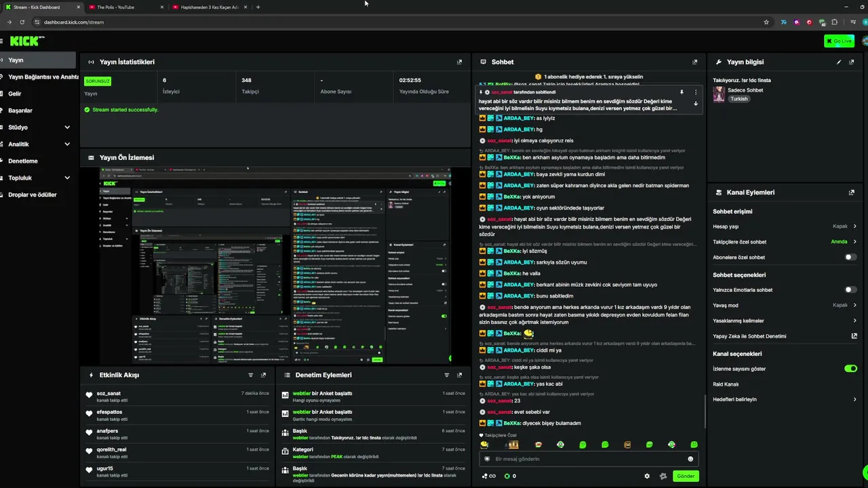Switch to Hapishaneden 3 Kez Kaçan tab
This screenshot has height=488, width=868.
209,7
